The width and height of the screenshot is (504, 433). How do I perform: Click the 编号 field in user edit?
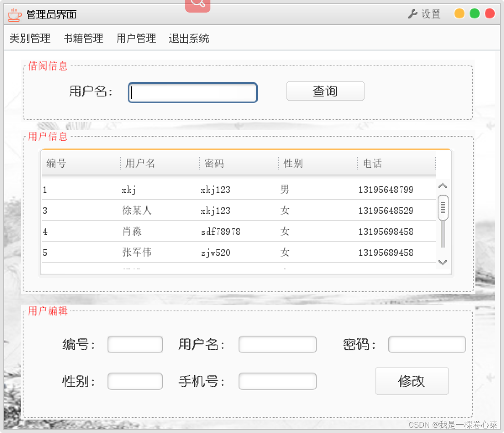coord(135,344)
